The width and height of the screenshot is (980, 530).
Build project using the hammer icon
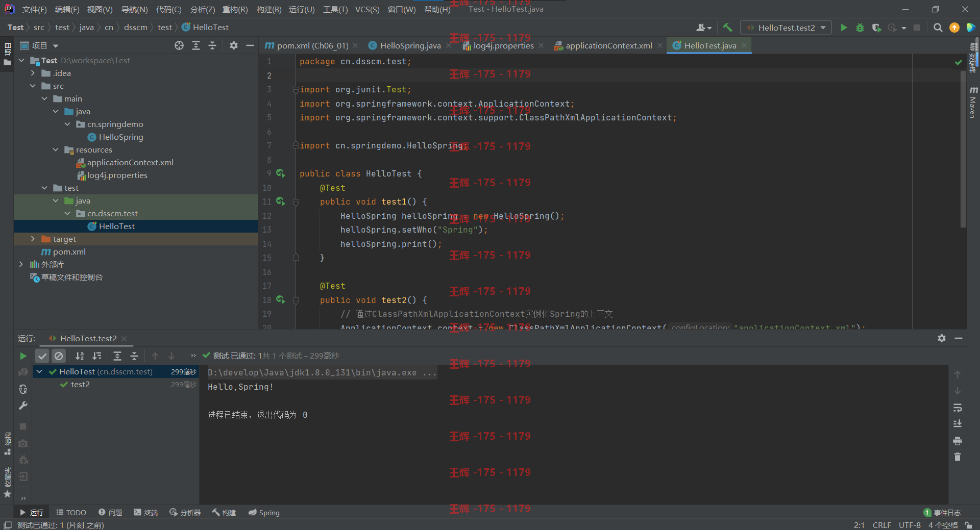pyautogui.click(x=727, y=28)
